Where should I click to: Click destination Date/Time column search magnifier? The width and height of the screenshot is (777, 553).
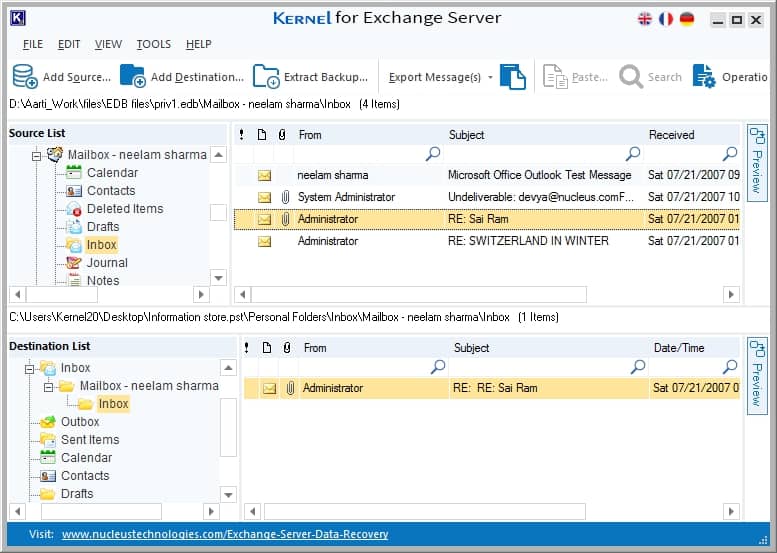(730, 367)
